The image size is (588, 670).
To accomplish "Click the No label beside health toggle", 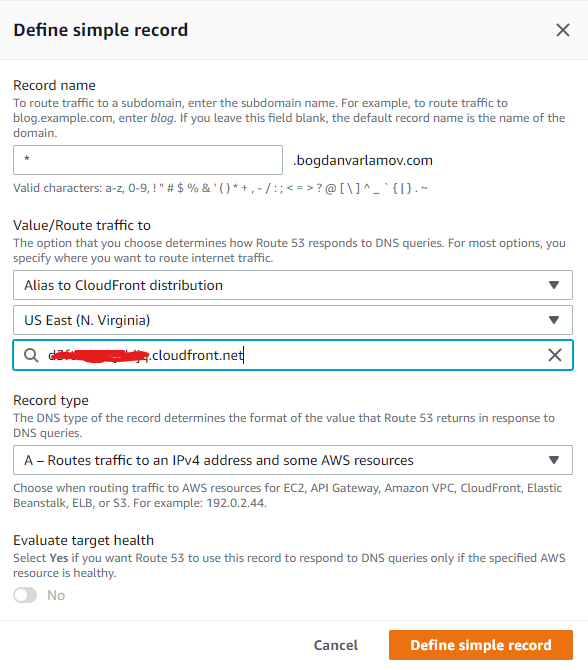I will tap(56, 595).
